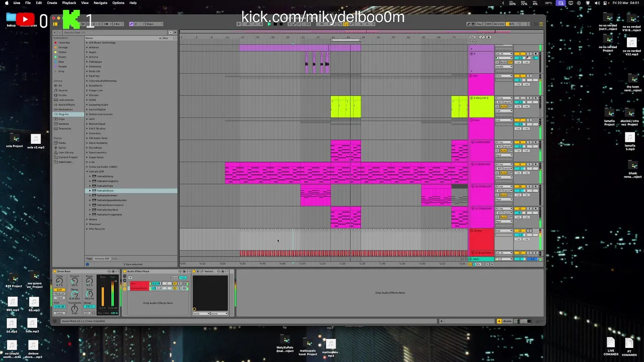Click the Audio Effect Rack save preset icon
644x362 pixels.
(x=184, y=271)
